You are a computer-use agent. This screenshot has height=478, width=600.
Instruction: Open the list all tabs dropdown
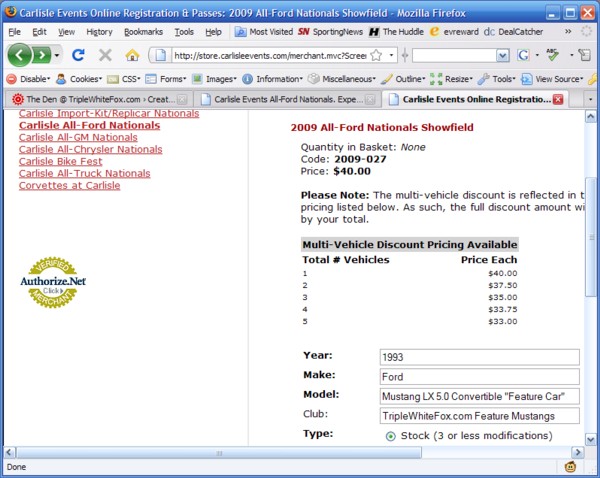[590, 100]
